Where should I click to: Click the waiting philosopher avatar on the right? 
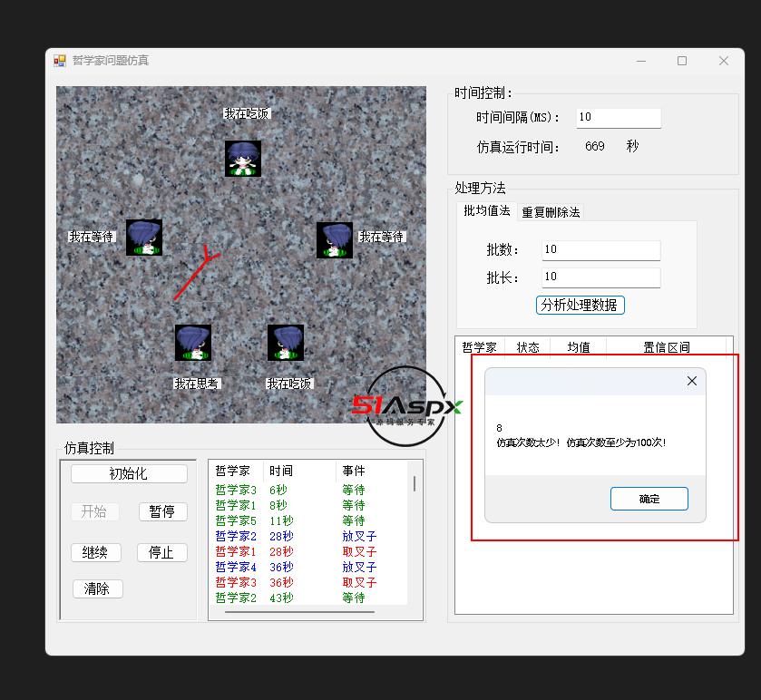click(334, 240)
